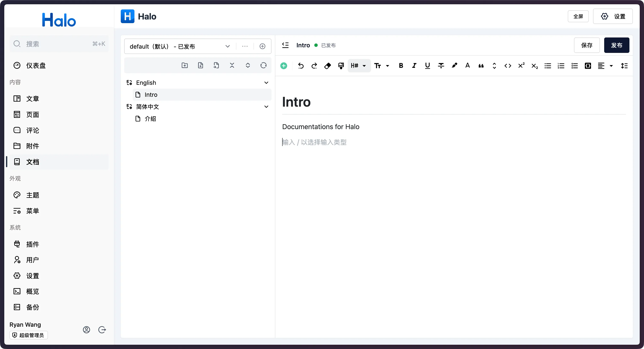Image resolution: width=644 pixels, height=349 pixels.
Task: Create new folder in document tree
Action: (x=185, y=66)
